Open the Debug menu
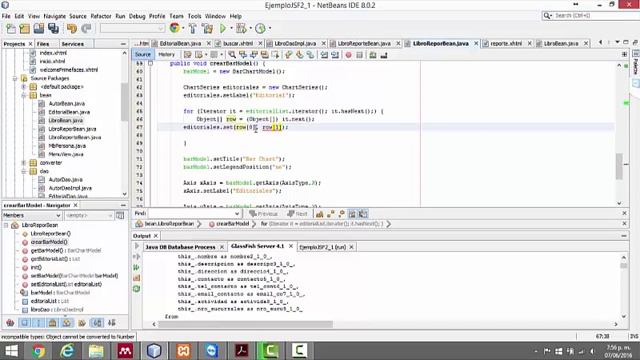 [x=137, y=16]
